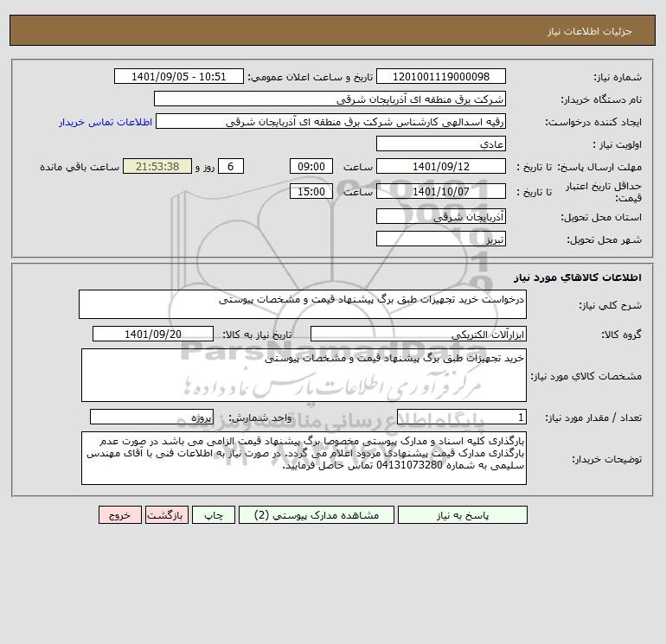Click priority field showing 'عادی'
This screenshot has height=644, width=666.
[x=441, y=143]
